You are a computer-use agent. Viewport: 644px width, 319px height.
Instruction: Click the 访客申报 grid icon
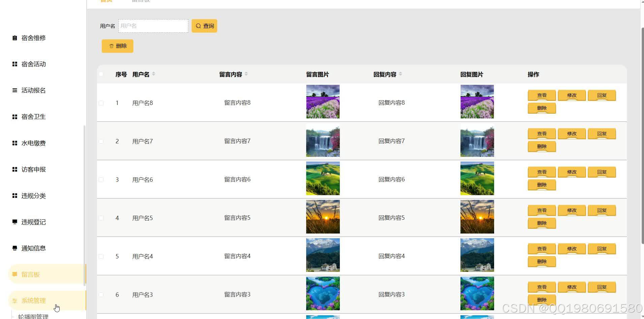coord(14,169)
